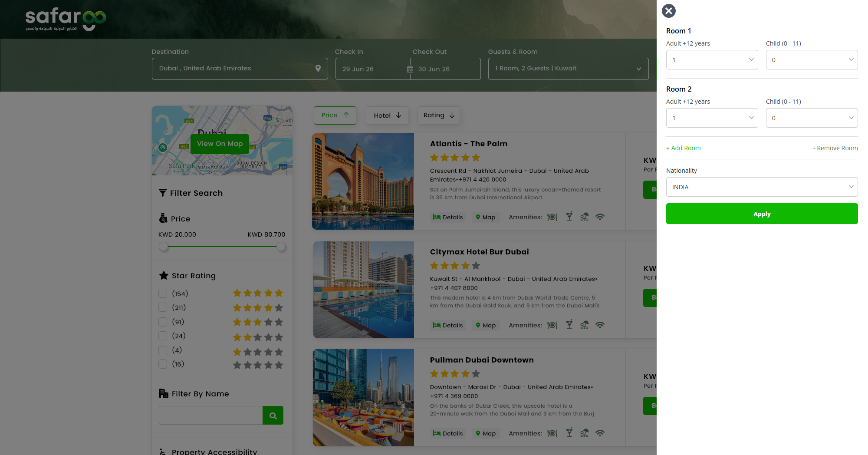The image size is (868, 455).
Task: Click the Wi-Fi amenity icon for Citymax Hotel
Action: click(x=600, y=325)
